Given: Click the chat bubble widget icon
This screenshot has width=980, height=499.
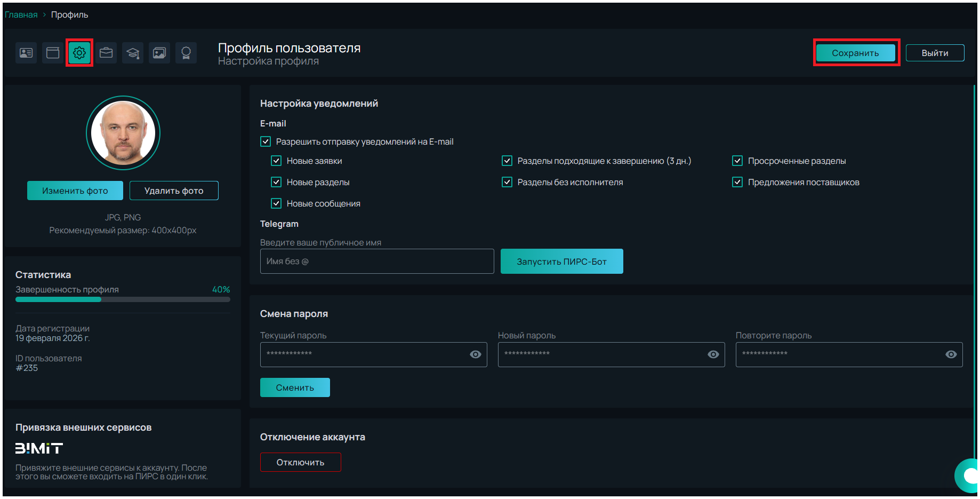Looking at the screenshot, I should click(x=968, y=475).
